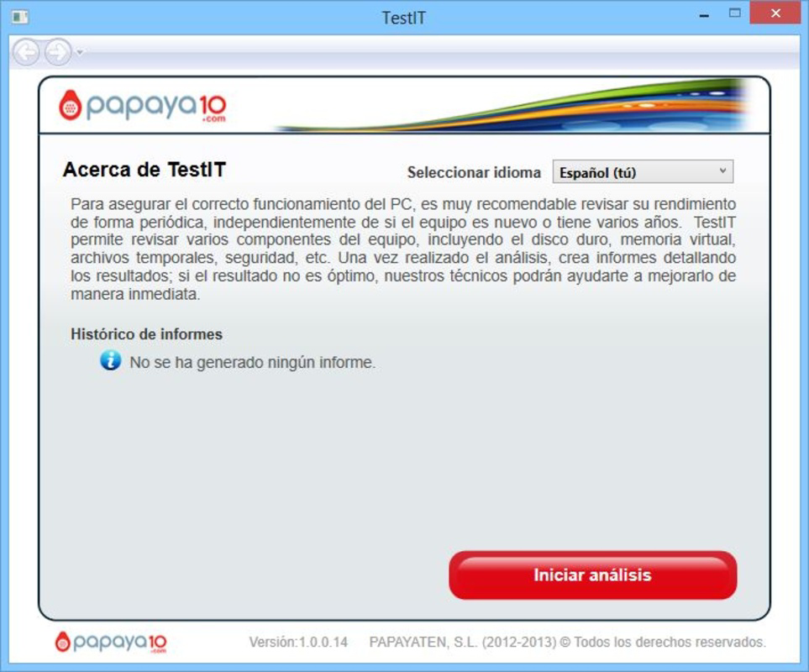This screenshot has height=672, width=809.
Task: Click the Histórico de informes heading
Action: click(x=146, y=334)
